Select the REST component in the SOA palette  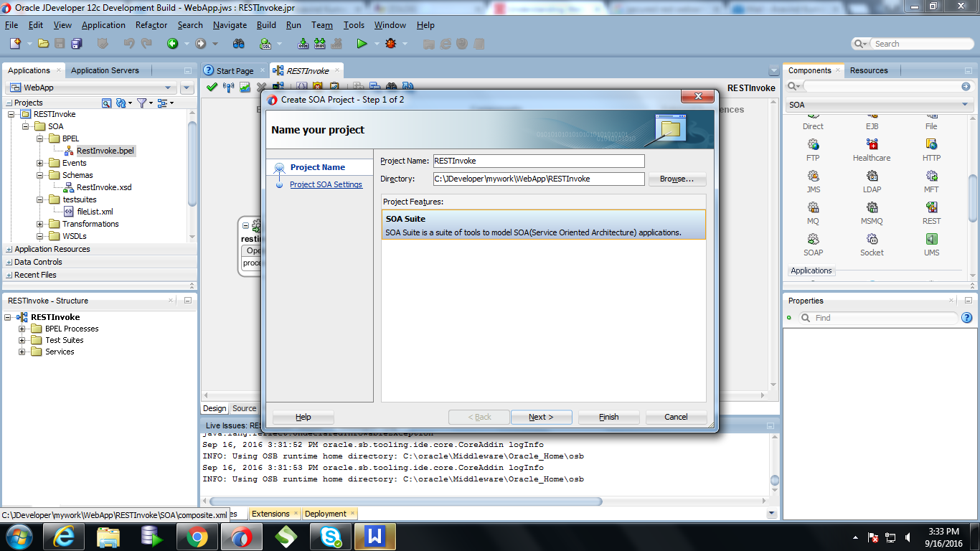(x=930, y=212)
